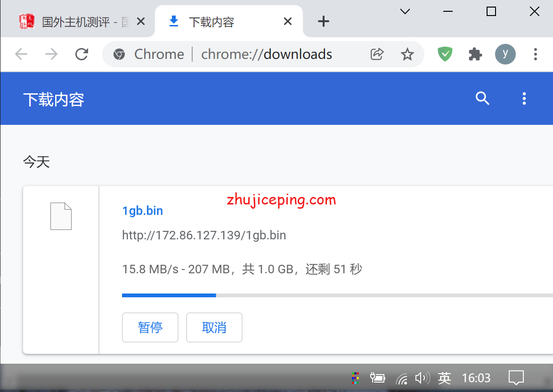Open the 16:03 taskbar clock
The image size is (553, 392).
[x=476, y=378]
